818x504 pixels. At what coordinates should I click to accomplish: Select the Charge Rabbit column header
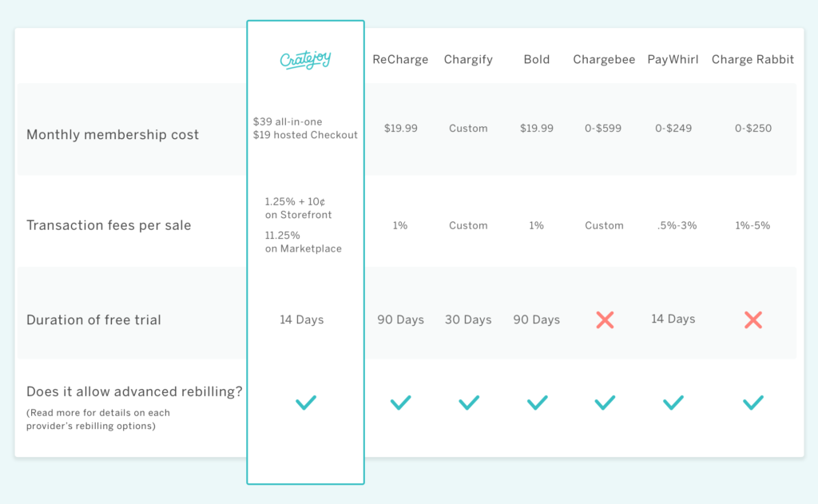tap(752, 60)
